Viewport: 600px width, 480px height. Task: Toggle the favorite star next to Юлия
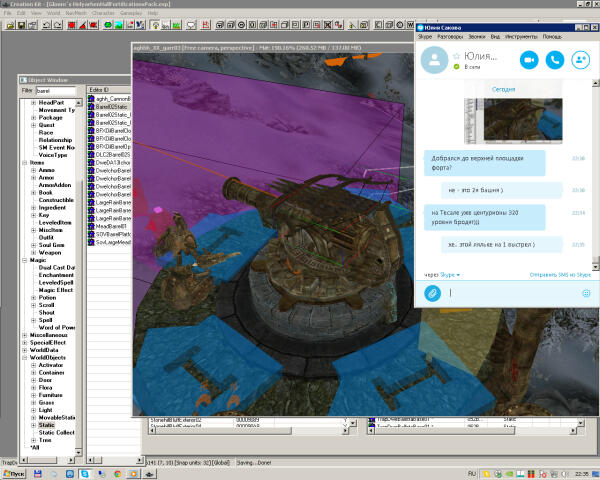456,56
